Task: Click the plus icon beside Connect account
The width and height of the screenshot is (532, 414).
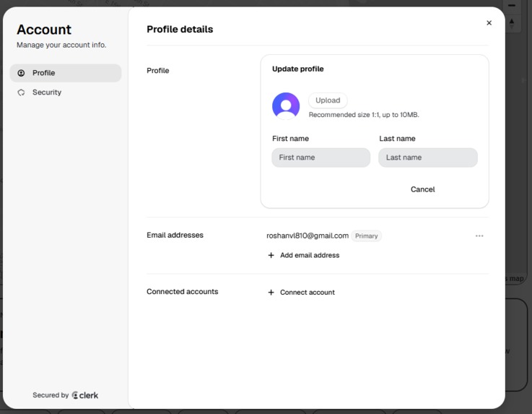Action: pos(271,292)
